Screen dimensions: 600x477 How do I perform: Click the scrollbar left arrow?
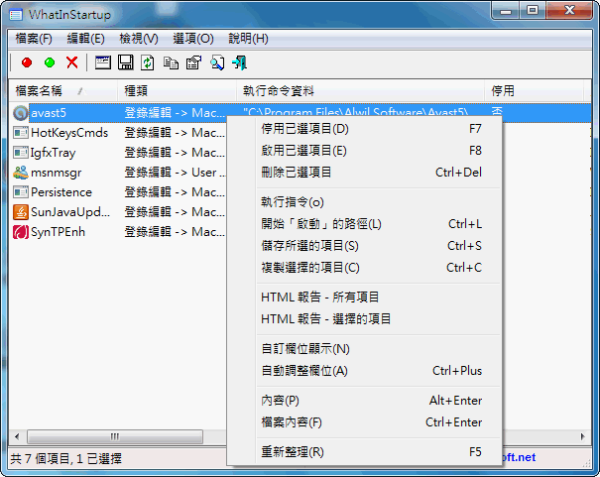(x=17, y=436)
